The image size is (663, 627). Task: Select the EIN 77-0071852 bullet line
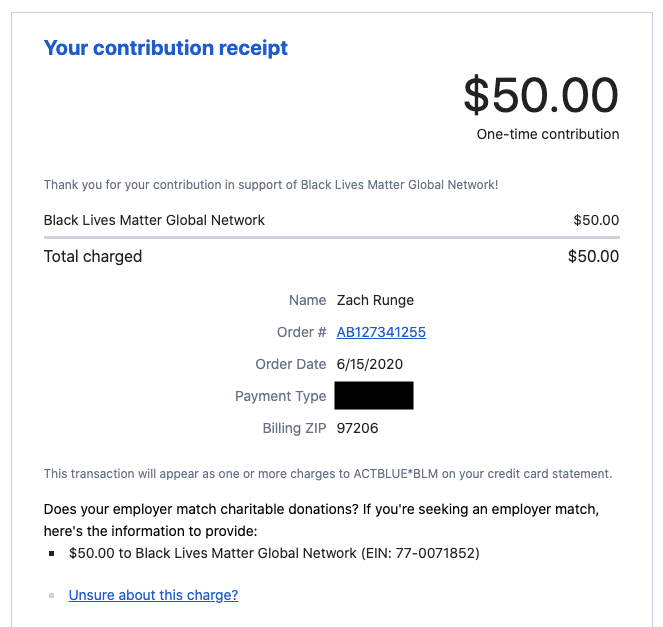pyautogui.click(x=274, y=553)
